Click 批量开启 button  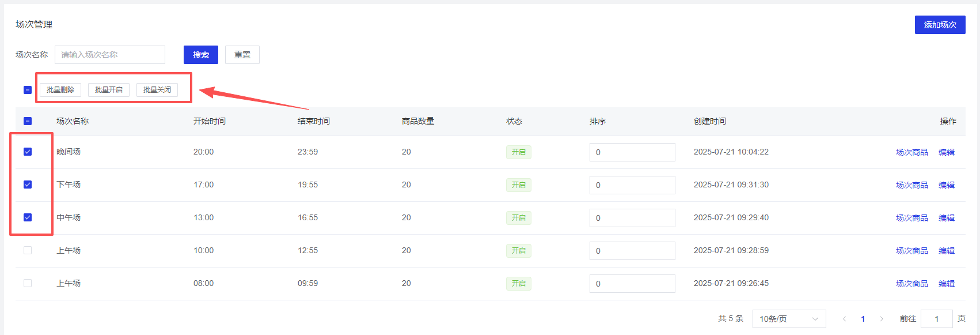(x=109, y=90)
